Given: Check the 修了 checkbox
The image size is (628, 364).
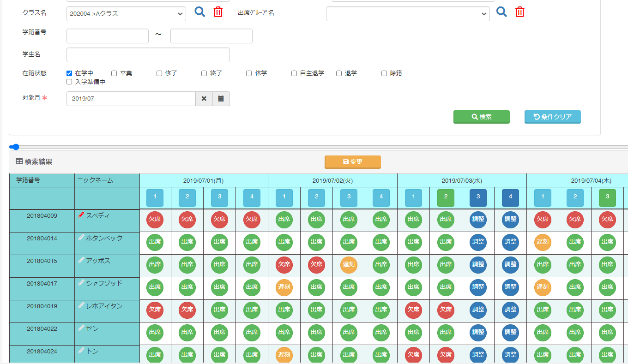Looking at the screenshot, I should pyautogui.click(x=159, y=73).
